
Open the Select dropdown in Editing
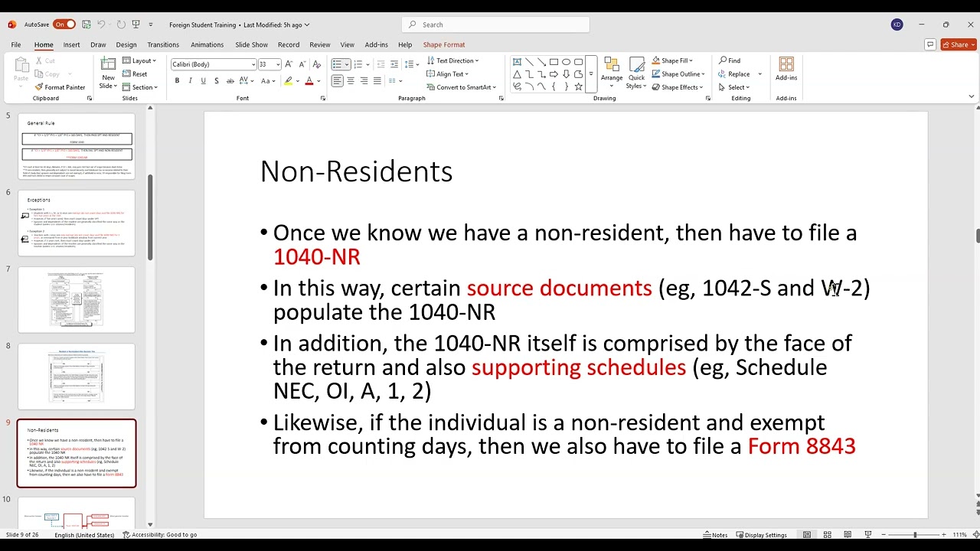click(x=734, y=87)
